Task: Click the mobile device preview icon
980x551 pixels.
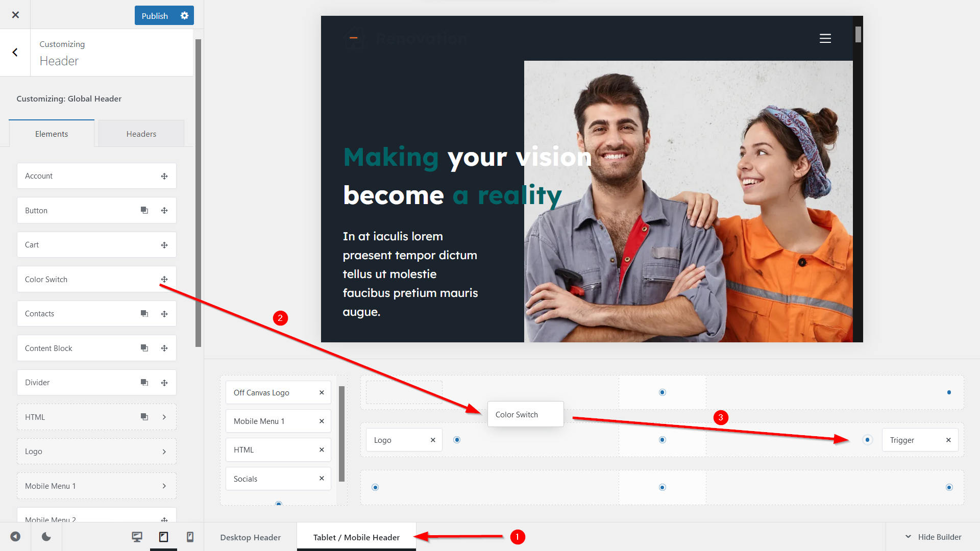Action: click(x=190, y=537)
